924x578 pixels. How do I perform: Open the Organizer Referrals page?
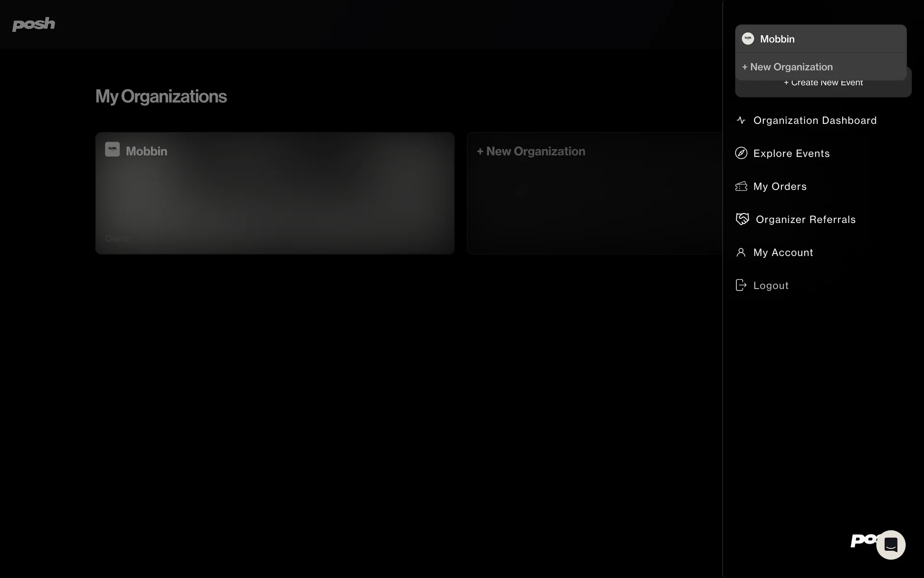[806, 219]
